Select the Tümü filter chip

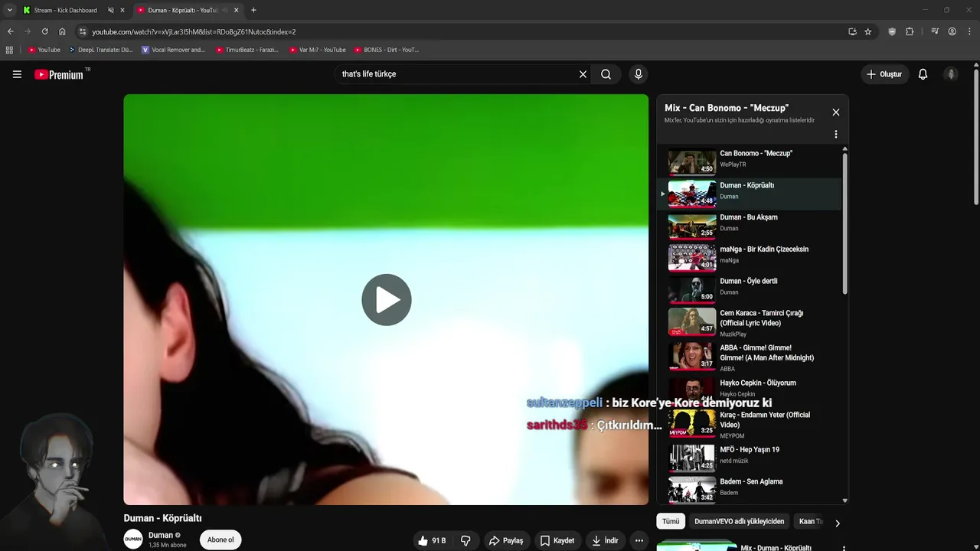[x=671, y=521]
